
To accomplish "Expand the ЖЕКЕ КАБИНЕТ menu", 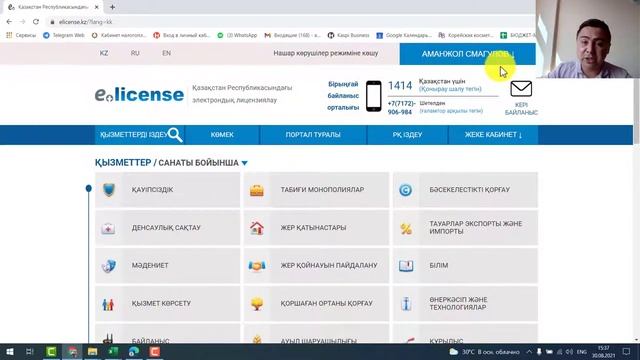I will (493, 135).
